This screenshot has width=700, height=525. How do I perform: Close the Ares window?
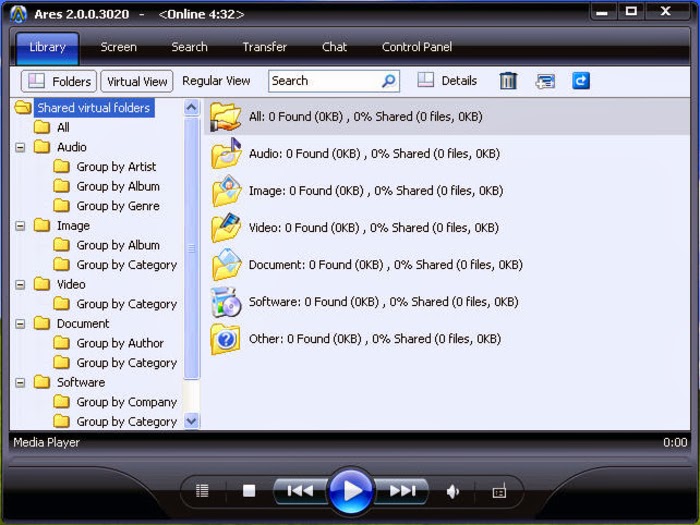pos(666,11)
